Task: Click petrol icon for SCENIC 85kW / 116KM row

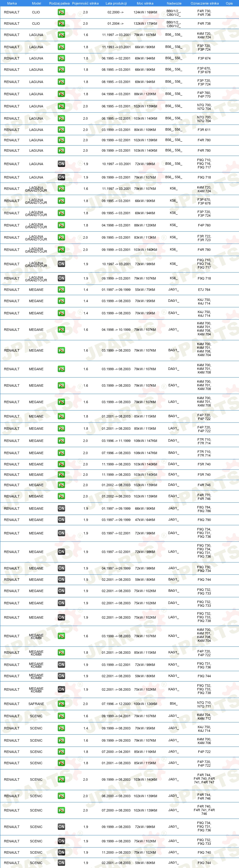Action: (61, 752)
